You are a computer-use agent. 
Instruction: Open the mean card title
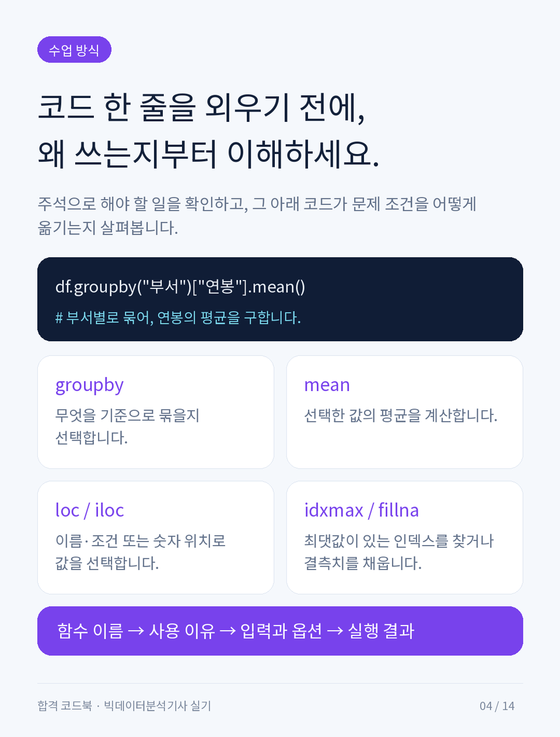point(327,385)
